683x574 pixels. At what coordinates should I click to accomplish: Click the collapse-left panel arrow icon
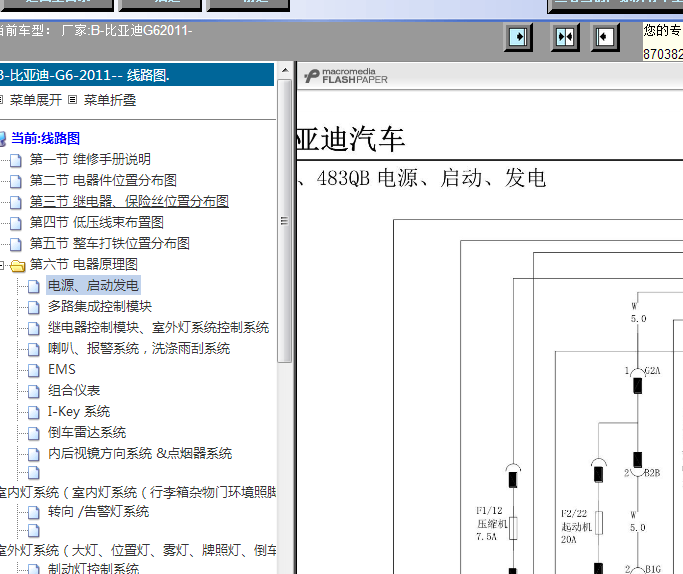[x=605, y=37]
